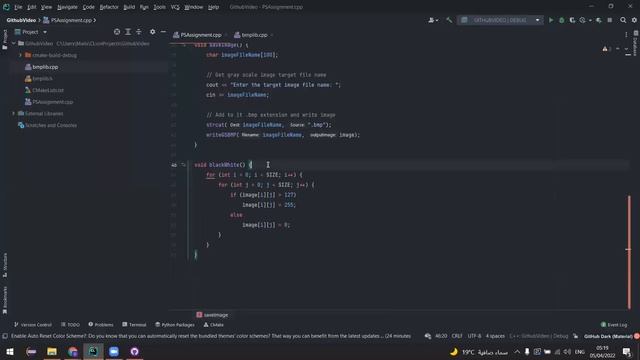Screen dimensions: 640x360
Task: Click Select Opened File target icon
Action: click(x=117, y=32)
